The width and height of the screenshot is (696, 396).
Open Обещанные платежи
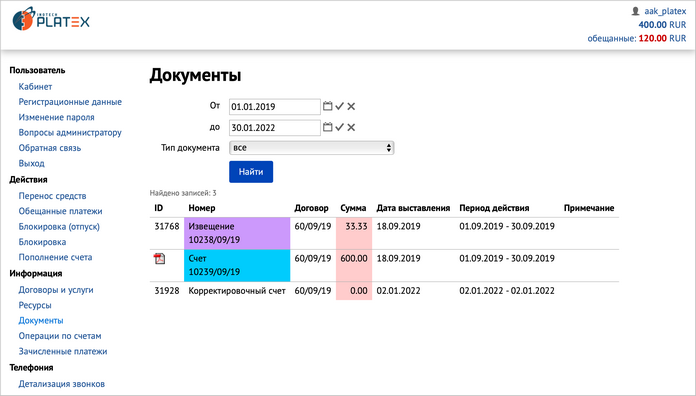(x=60, y=211)
